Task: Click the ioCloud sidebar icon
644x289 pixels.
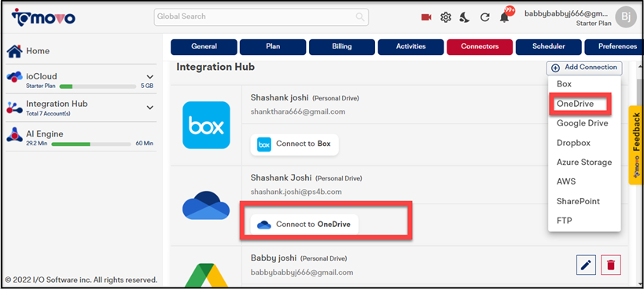Action: coord(15,76)
